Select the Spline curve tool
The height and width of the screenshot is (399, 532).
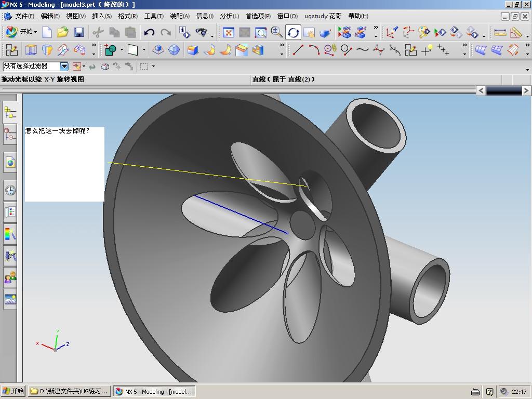362,50
